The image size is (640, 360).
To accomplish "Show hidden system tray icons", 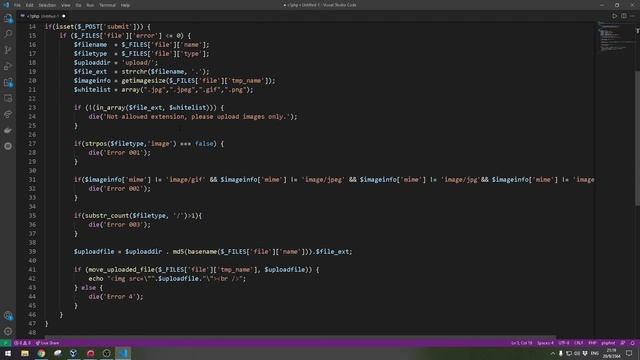I will 553,353.
